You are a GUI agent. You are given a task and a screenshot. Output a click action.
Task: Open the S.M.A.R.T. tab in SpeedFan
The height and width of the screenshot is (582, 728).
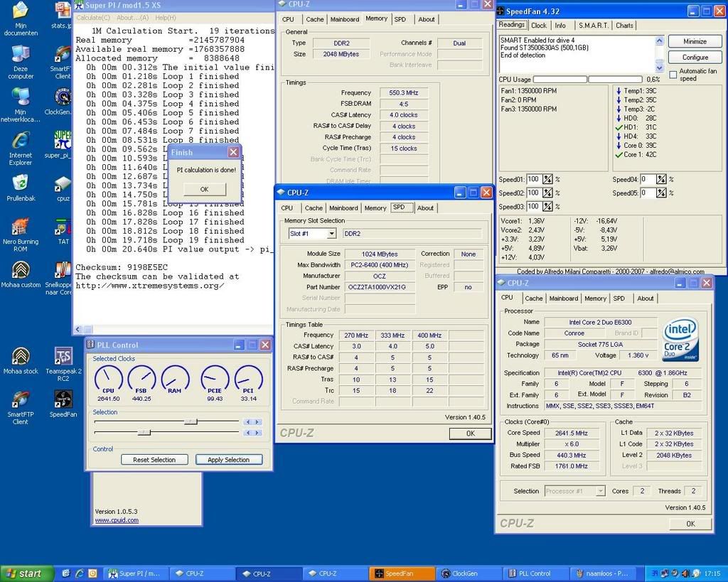[x=593, y=26]
